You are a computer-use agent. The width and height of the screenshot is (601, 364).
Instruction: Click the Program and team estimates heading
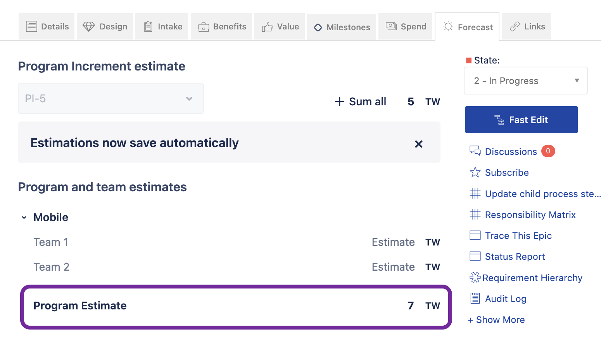click(x=102, y=187)
